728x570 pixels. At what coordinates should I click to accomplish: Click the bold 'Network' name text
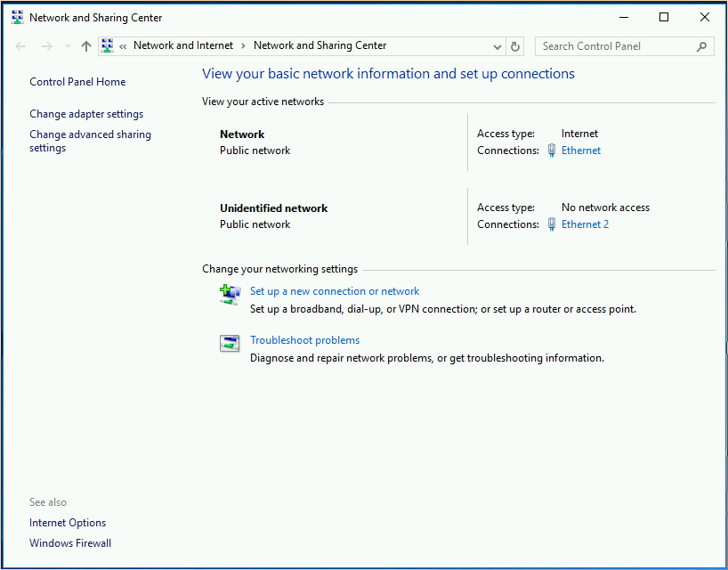242,134
